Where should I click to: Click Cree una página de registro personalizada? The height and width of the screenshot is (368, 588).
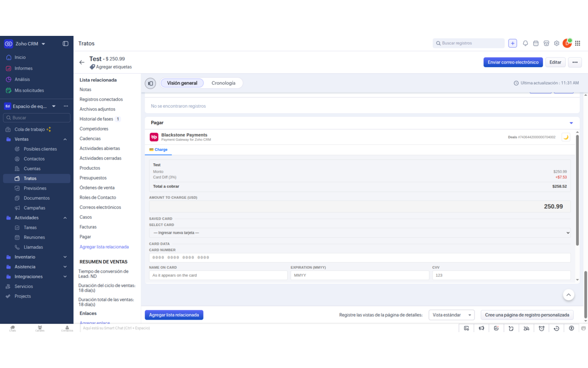tap(527, 315)
